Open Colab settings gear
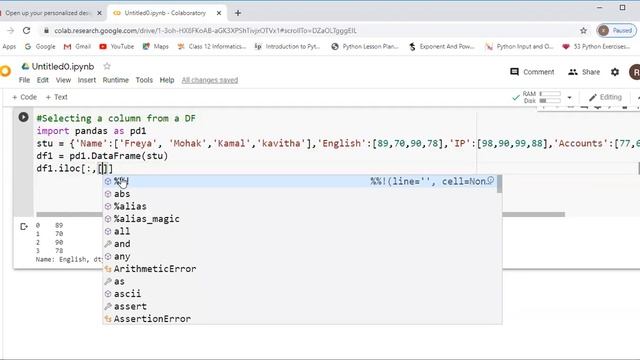640x360 pixels. point(615,72)
